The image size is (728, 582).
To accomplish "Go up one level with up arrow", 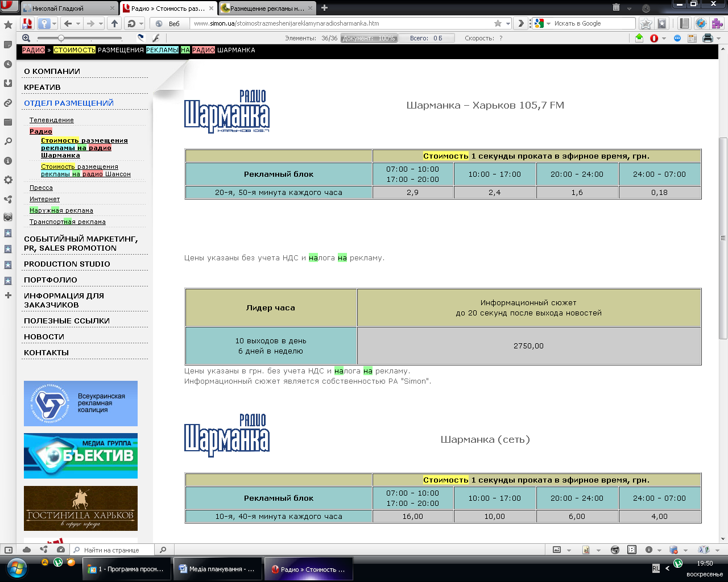I will point(114,23).
